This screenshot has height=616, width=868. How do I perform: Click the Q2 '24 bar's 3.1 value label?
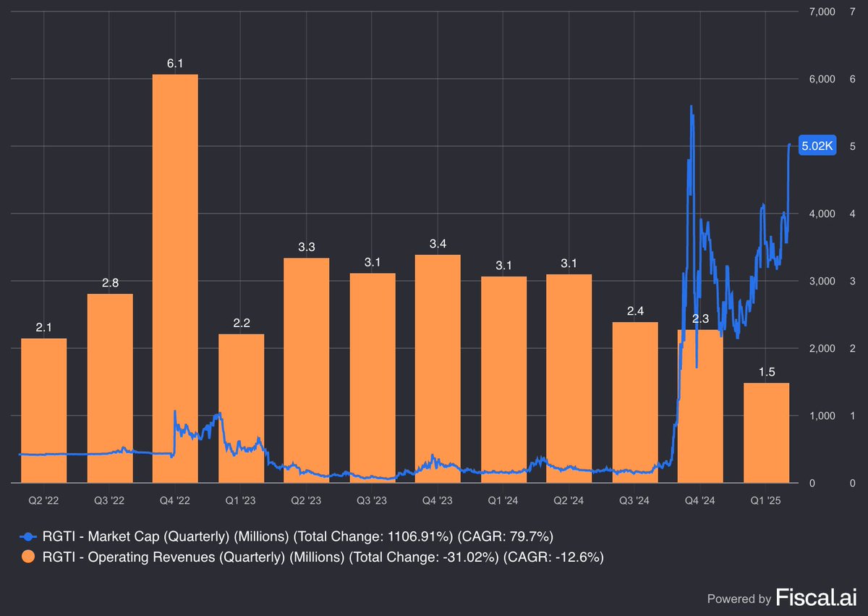coord(569,263)
